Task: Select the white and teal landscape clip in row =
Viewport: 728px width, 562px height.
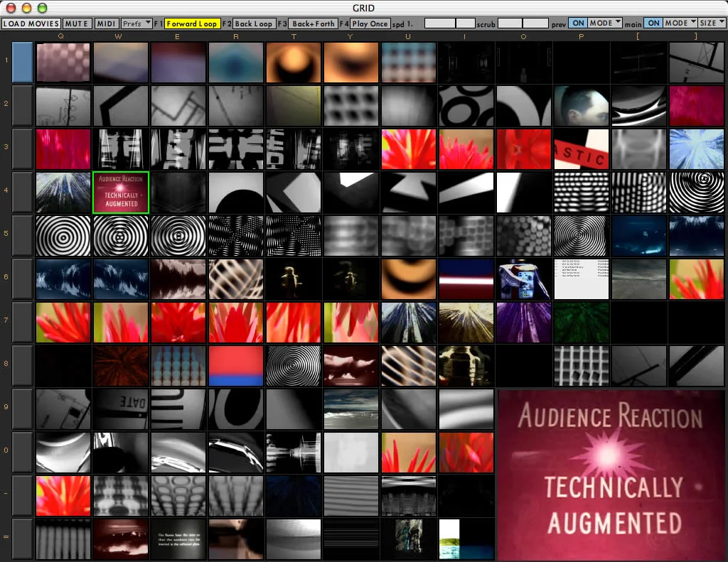Action: 466,539
